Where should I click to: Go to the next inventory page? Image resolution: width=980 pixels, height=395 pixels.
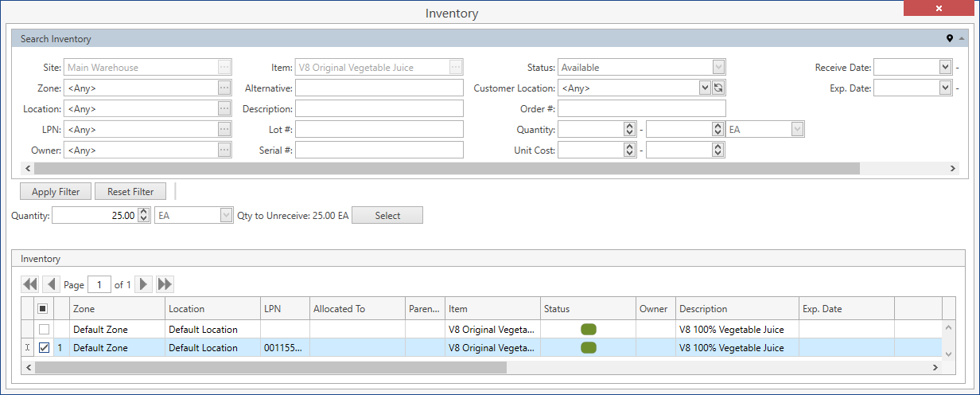click(x=144, y=284)
